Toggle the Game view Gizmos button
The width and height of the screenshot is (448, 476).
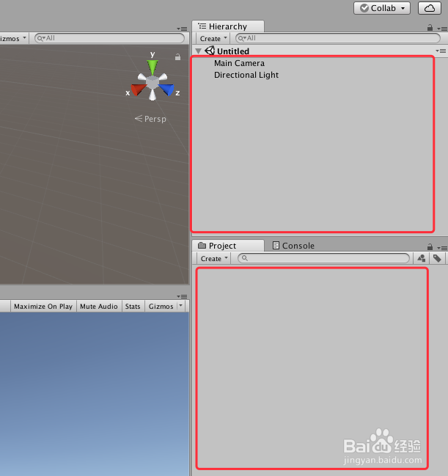click(x=161, y=307)
